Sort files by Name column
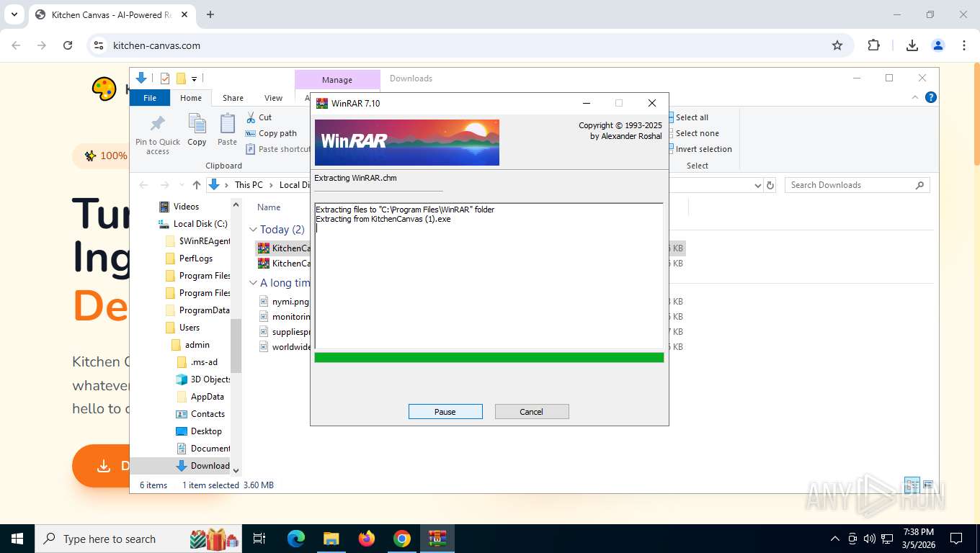This screenshot has width=980, height=553. [x=269, y=207]
